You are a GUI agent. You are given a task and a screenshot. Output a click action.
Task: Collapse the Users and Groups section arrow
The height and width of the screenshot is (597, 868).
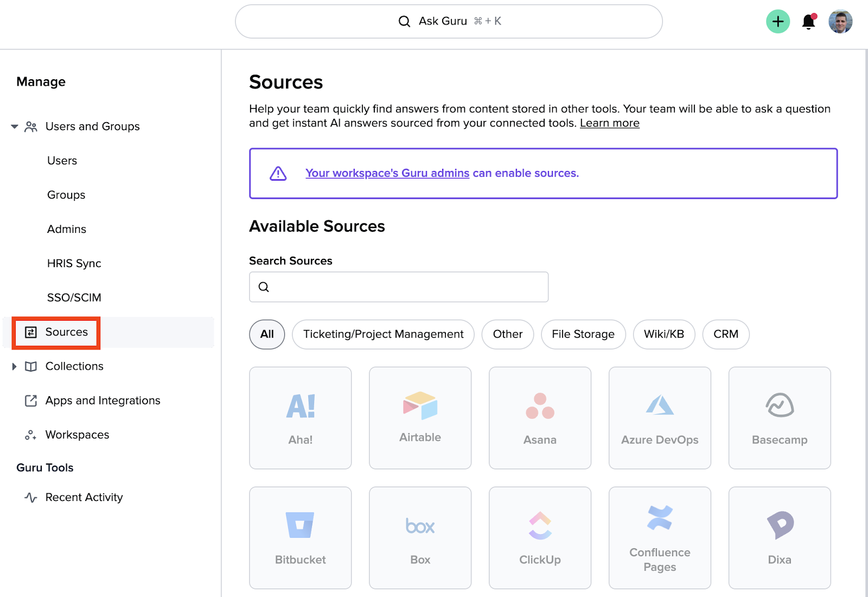coord(15,126)
